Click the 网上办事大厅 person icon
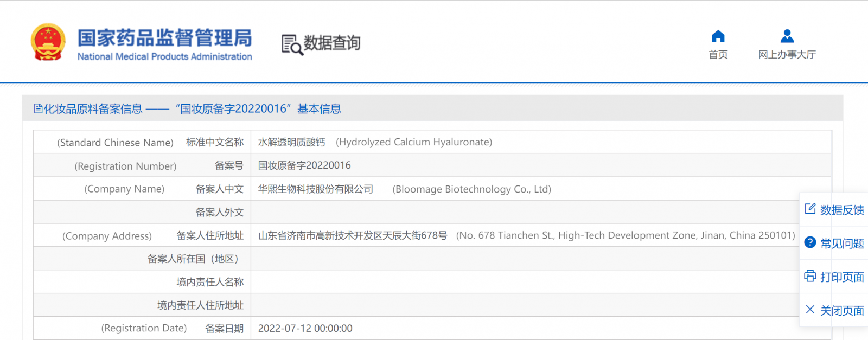The height and width of the screenshot is (340, 868). click(787, 36)
